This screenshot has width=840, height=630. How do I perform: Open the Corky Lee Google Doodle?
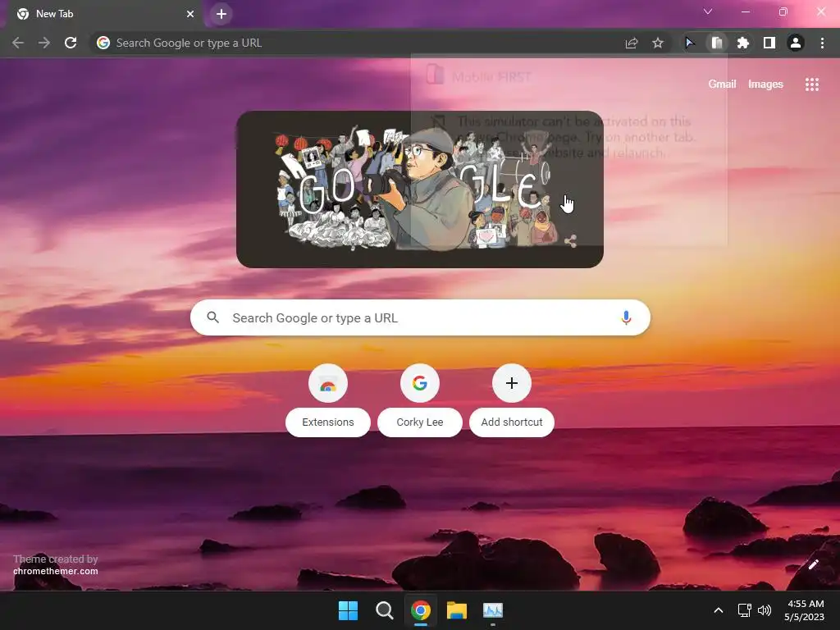419,189
